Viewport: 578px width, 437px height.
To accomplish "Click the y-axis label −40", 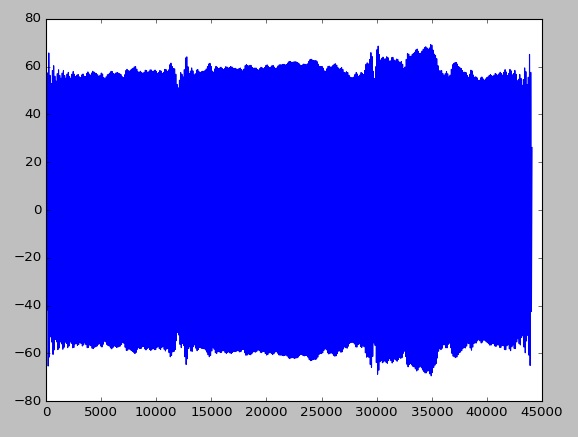I will point(28,305).
